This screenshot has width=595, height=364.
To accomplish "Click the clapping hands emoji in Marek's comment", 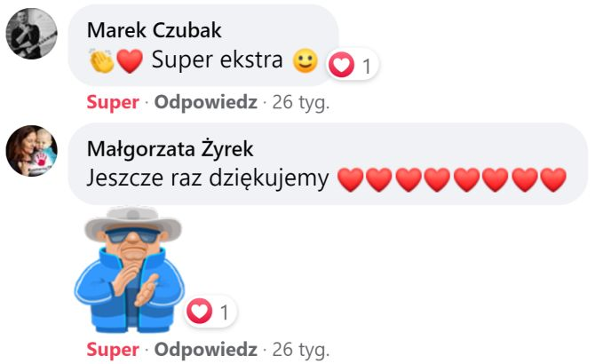I will [x=101, y=60].
